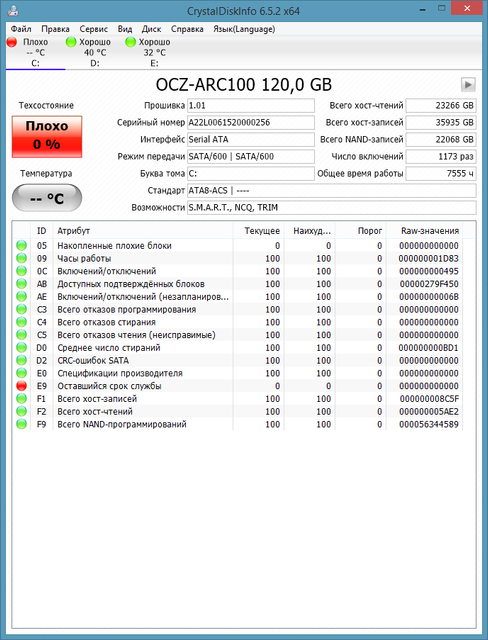
Task: Click green status icon for attribute E0
Action: [x=21, y=373]
